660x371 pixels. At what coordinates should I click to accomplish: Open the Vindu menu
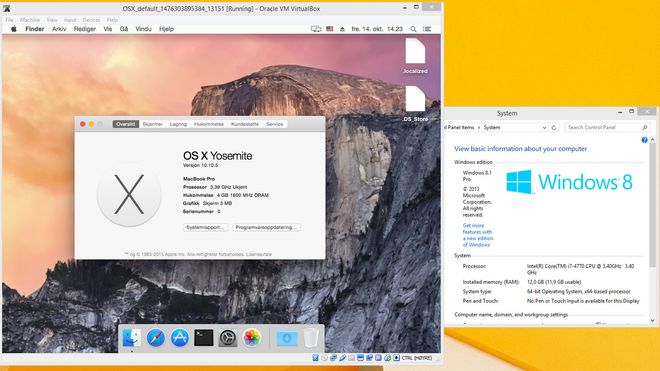click(143, 29)
